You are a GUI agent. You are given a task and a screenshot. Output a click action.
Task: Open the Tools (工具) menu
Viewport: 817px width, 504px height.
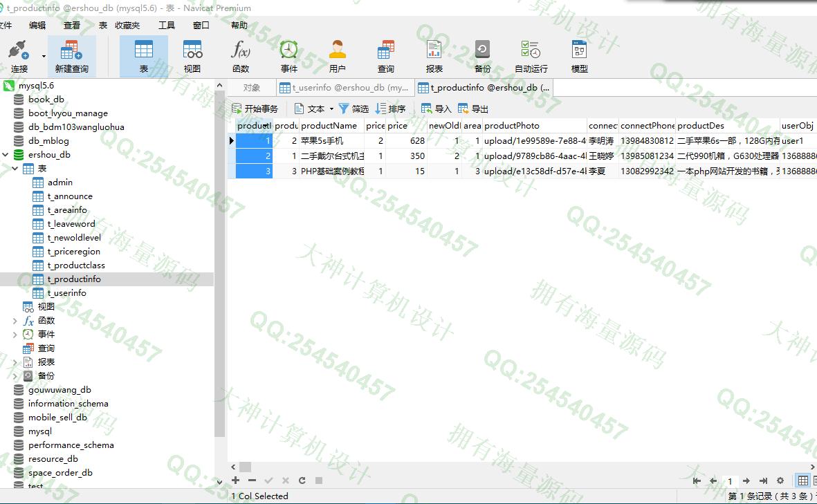167,25
